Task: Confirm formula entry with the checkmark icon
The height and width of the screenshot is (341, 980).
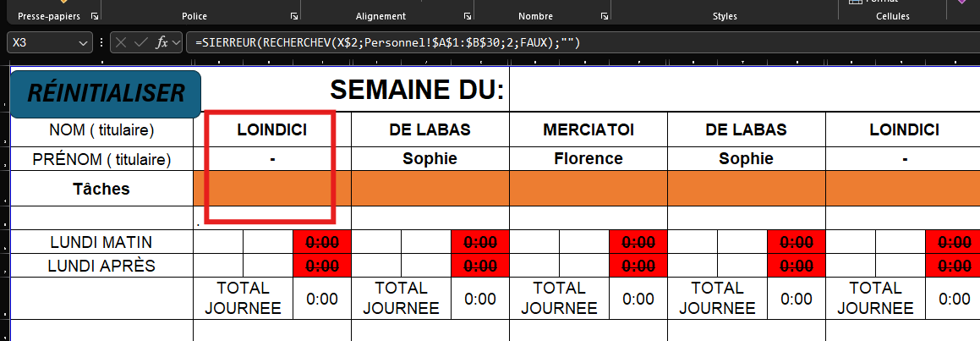Action: click(142, 43)
